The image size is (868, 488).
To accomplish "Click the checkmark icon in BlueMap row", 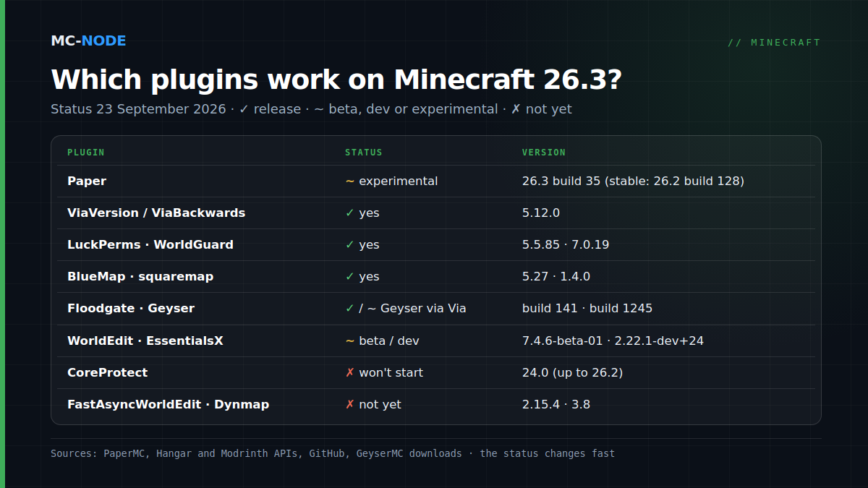I will coord(350,277).
